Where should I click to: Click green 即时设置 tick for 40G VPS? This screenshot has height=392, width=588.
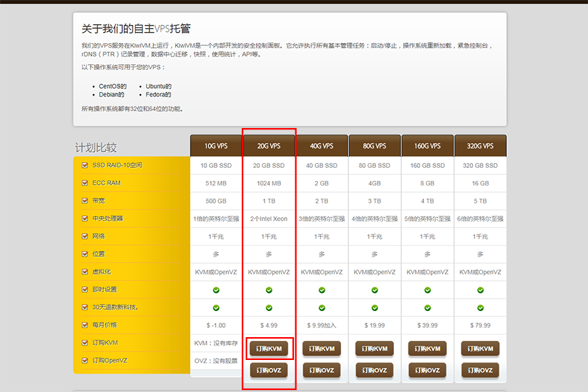pos(321,290)
